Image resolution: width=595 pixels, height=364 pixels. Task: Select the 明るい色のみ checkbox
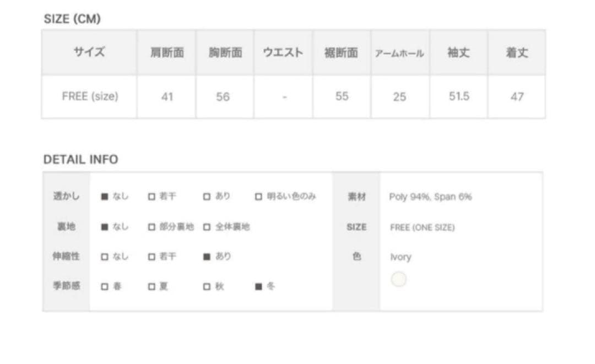pos(258,197)
